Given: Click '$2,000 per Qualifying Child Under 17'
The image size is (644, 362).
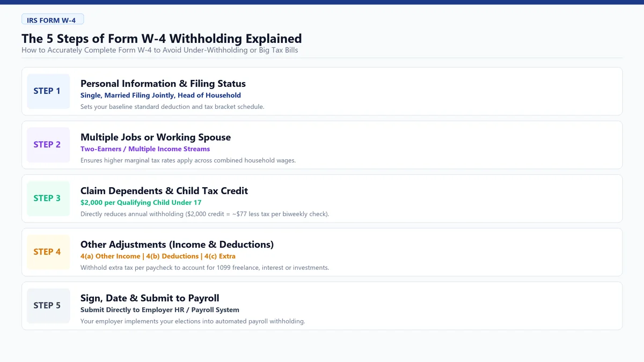Looking at the screenshot, I should pyautogui.click(x=141, y=203).
